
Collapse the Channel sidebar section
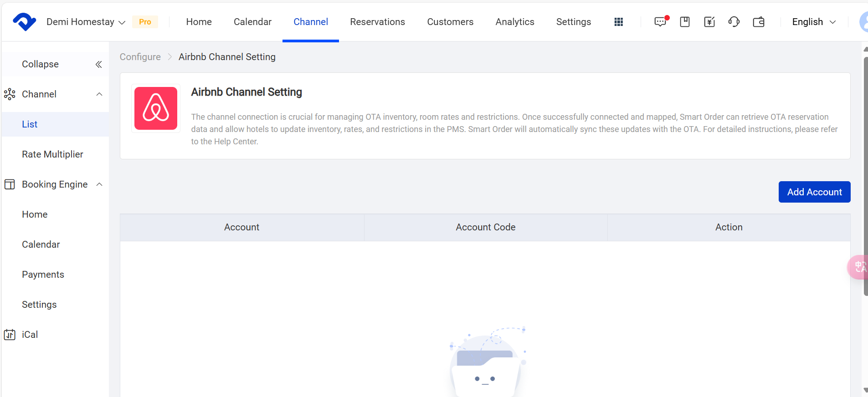[x=99, y=94]
